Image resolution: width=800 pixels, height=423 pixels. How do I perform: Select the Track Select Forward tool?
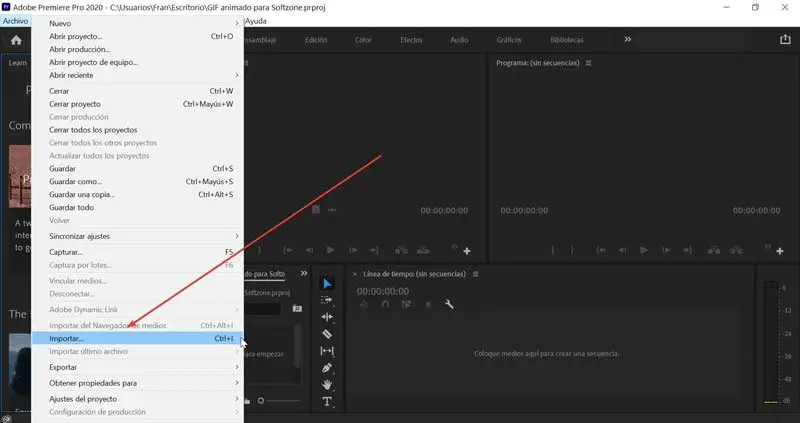327,301
